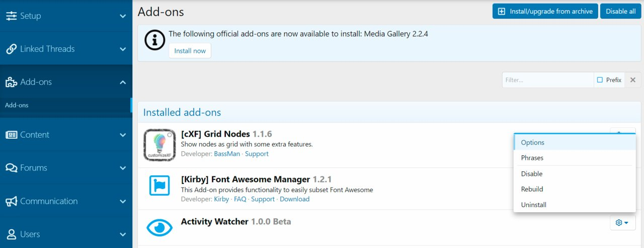Click the Users person icon
644x248 pixels.
pyautogui.click(x=11, y=234)
